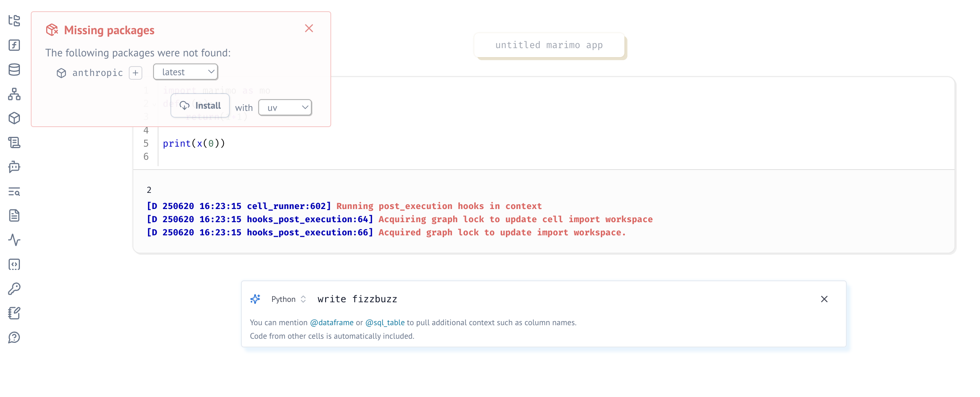980x397 pixels.
Task: Click the 'Code from other cells is automatically included.' hint
Action: pos(332,336)
